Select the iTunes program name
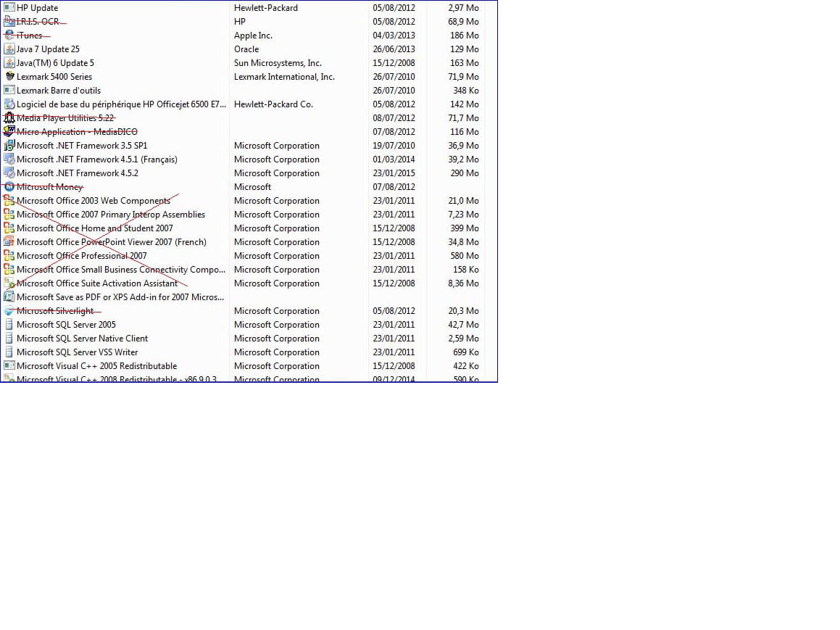This screenshot has height=630, width=840. pyautogui.click(x=29, y=36)
